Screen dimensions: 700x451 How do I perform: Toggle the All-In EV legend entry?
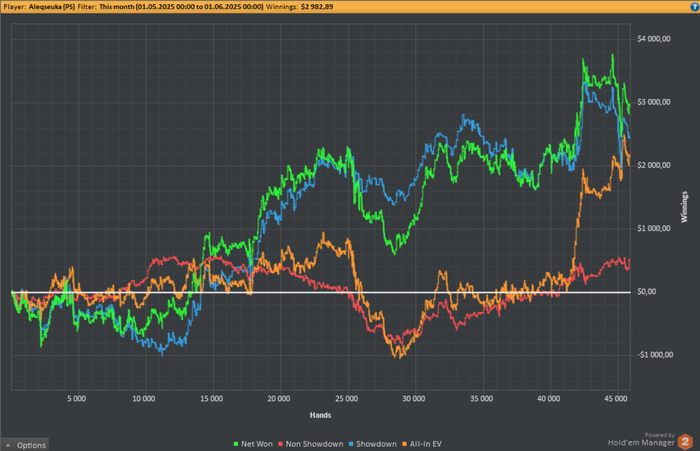(x=421, y=444)
